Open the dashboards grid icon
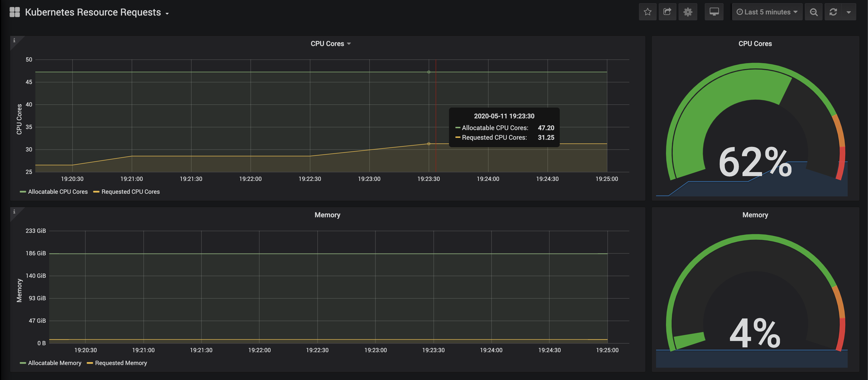The height and width of the screenshot is (380, 868). click(x=14, y=12)
